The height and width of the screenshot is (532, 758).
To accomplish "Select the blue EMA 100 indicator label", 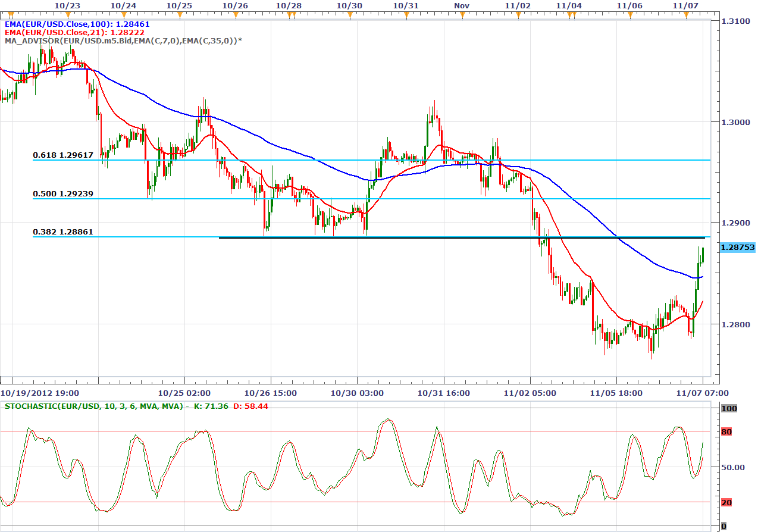I will (x=77, y=24).
